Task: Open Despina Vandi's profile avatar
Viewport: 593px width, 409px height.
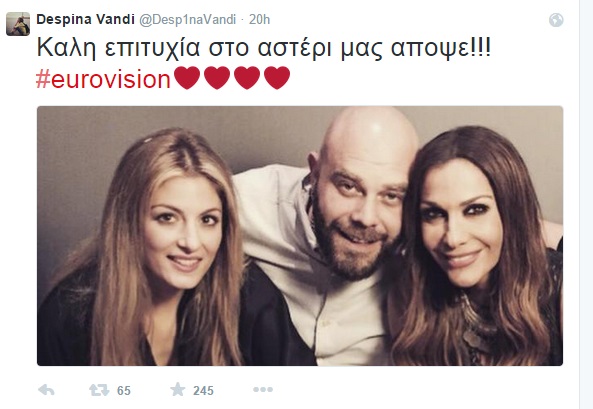Action: [18, 24]
